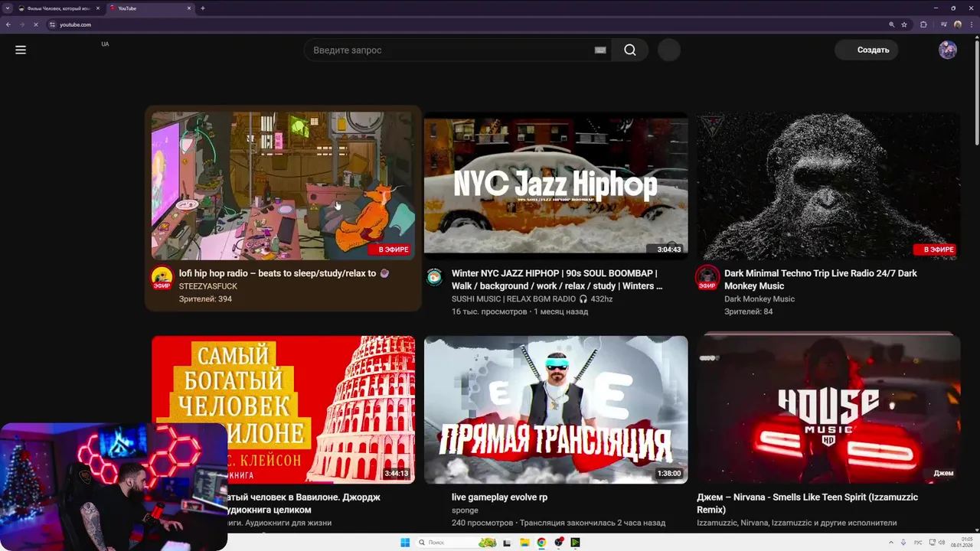Open a new browser tab
Viewport: 980px width, 551px height.
(203, 8)
